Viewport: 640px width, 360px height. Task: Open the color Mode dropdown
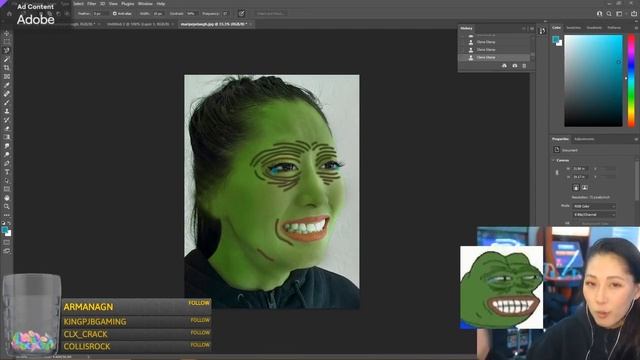594,206
